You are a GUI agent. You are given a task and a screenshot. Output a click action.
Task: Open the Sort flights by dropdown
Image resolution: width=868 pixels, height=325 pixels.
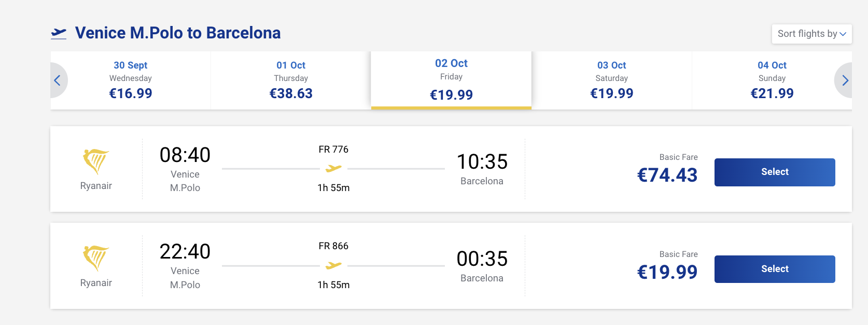(x=811, y=34)
